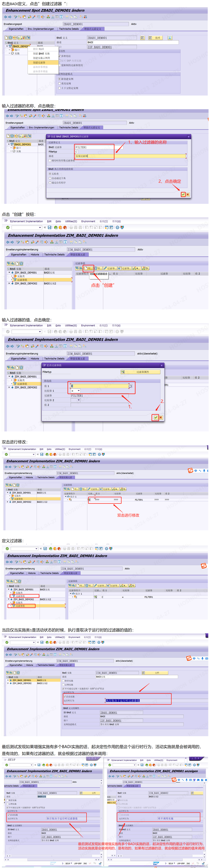
Task: Enable the 调用时的常数过滤器值 checkbox
Action: pos(50,160)
